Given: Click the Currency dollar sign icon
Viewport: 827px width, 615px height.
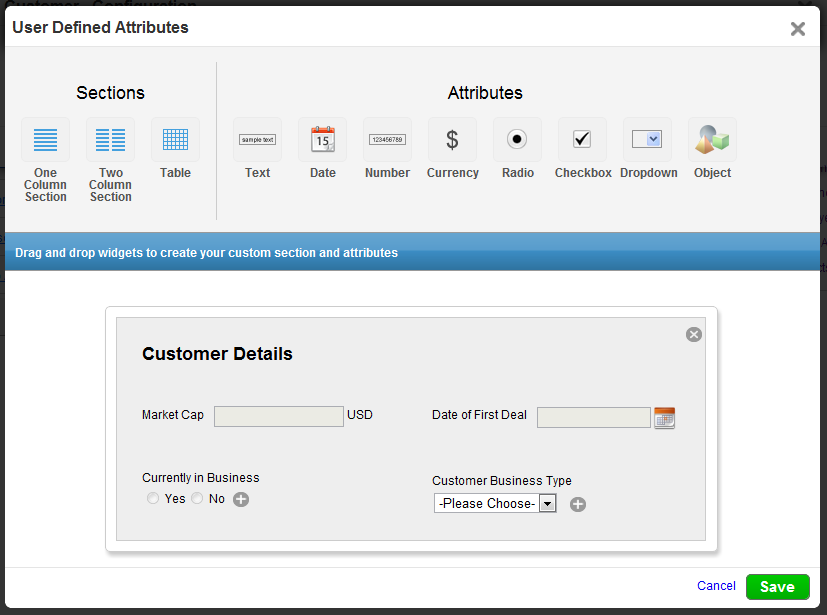Looking at the screenshot, I should pos(452,140).
